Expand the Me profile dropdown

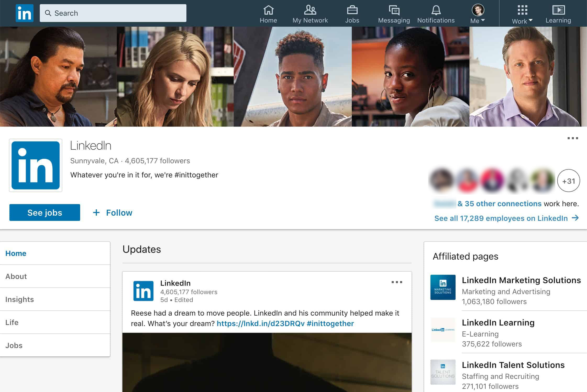tap(478, 14)
